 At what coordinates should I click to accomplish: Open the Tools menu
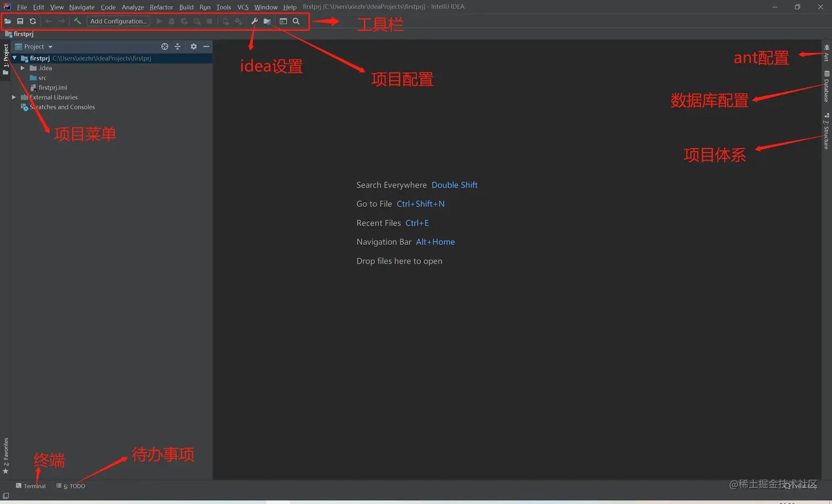point(223,7)
